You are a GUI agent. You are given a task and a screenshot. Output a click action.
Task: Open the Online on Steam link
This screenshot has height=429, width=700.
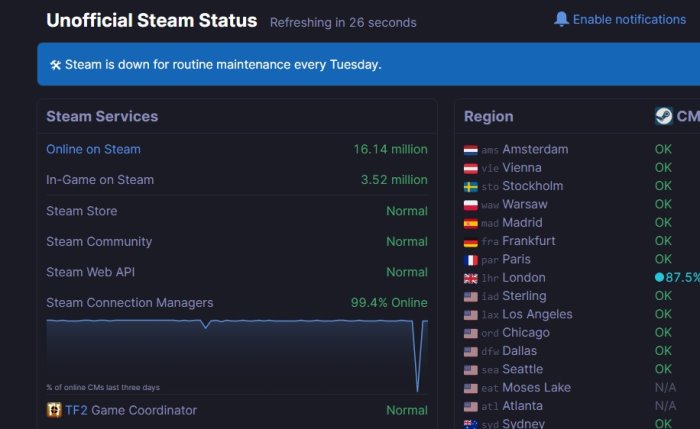tap(93, 149)
